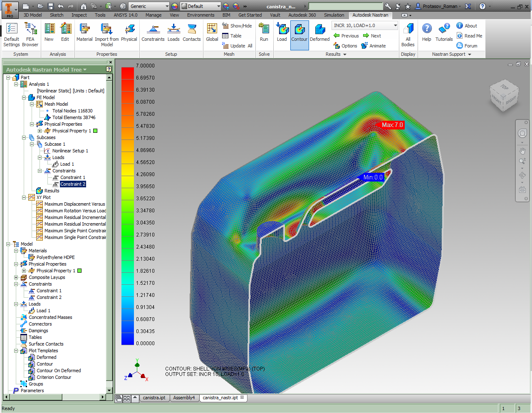Image resolution: width=532 pixels, height=413 pixels.
Task: Open Global mesh settings
Action: tap(212, 32)
